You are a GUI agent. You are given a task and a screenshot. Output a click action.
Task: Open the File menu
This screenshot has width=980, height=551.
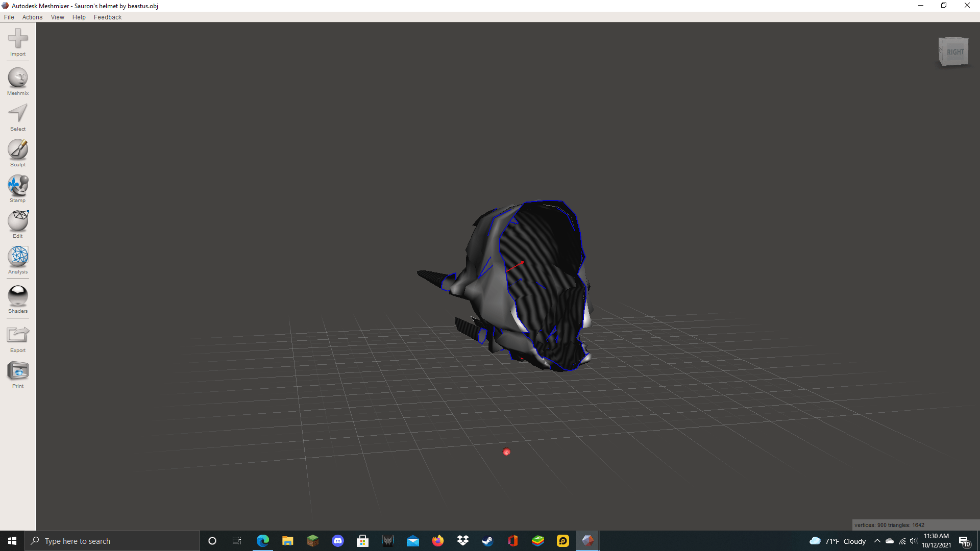[x=9, y=17]
